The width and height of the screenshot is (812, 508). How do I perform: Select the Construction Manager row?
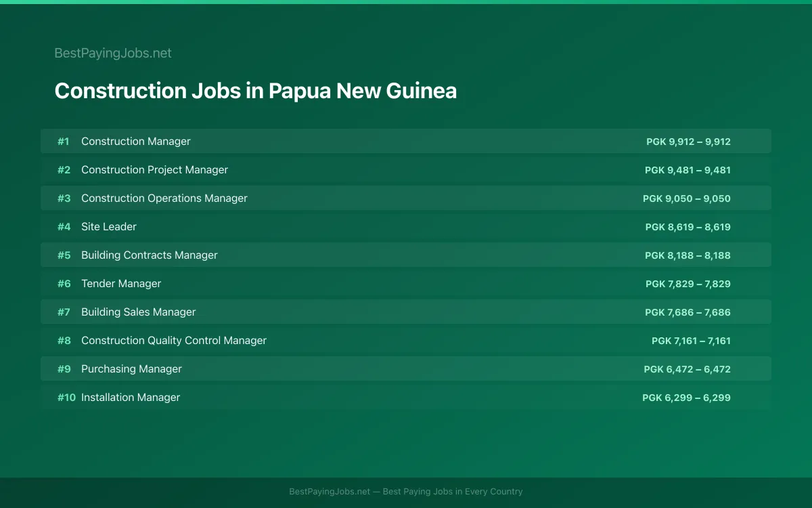[x=406, y=141]
